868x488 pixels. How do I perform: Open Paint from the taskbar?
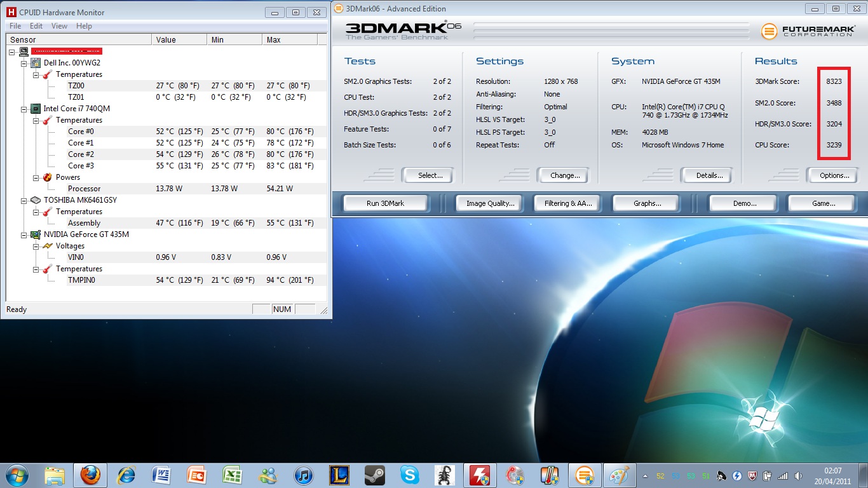(618, 475)
